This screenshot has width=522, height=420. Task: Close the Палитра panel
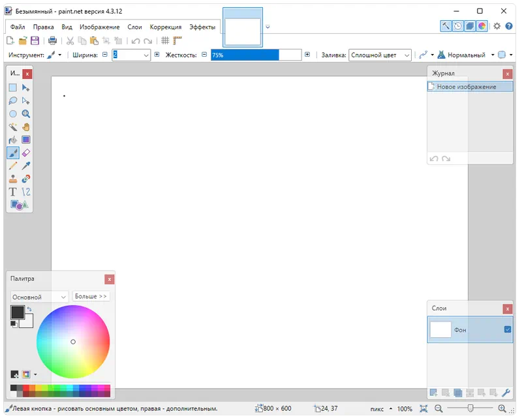coord(109,279)
